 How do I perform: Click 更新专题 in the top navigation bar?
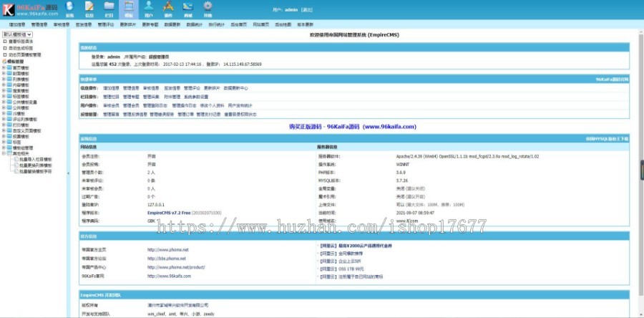(150, 24)
